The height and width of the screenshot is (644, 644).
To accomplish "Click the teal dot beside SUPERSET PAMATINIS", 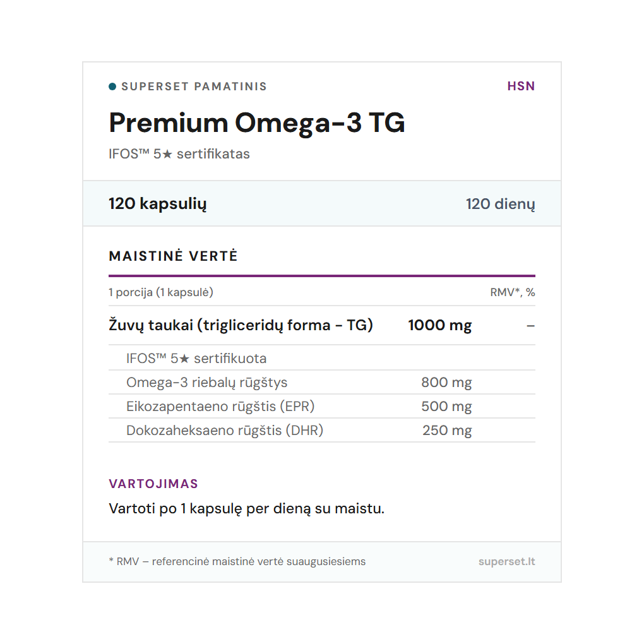I will tap(112, 86).
